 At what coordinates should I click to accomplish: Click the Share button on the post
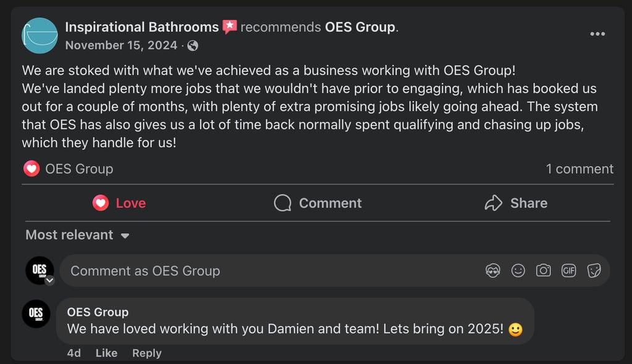tap(516, 203)
